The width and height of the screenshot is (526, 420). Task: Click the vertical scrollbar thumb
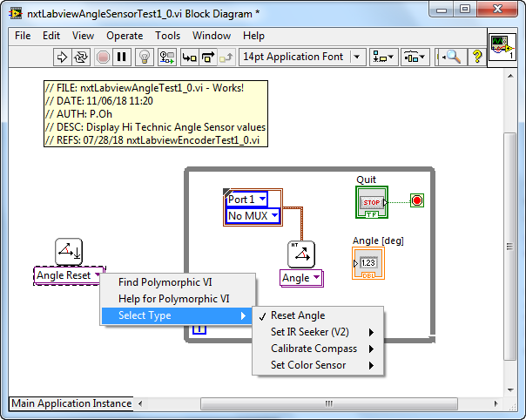click(x=510, y=247)
